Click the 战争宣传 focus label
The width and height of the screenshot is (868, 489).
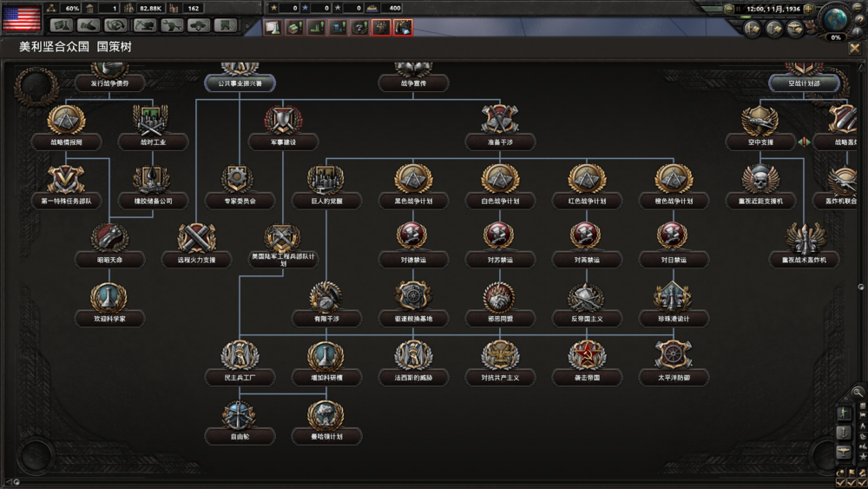click(413, 83)
